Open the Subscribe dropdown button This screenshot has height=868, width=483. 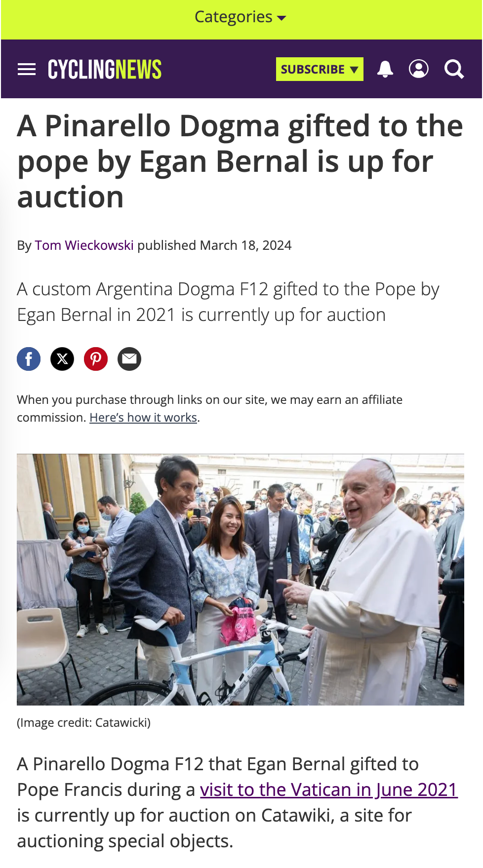pyautogui.click(x=320, y=69)
